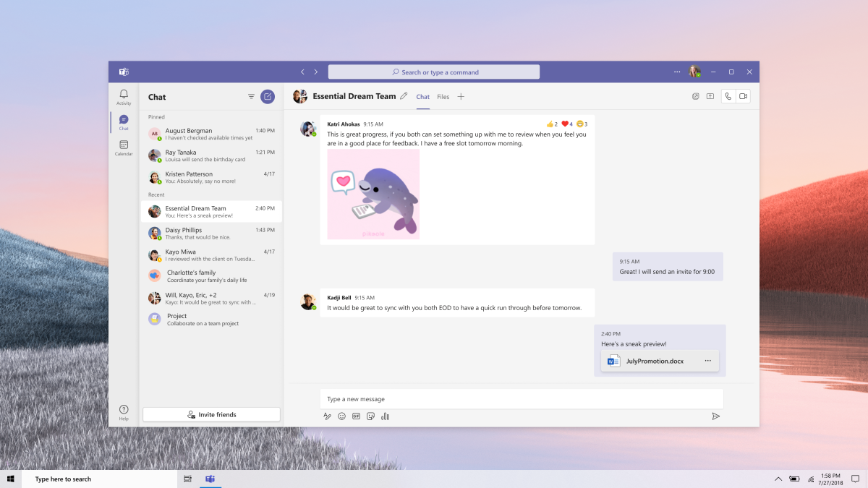The height and width of the screenshot is (488, 868).
Task: Open the sticker picker in the compose area
Action: click(x=370, y=416)
